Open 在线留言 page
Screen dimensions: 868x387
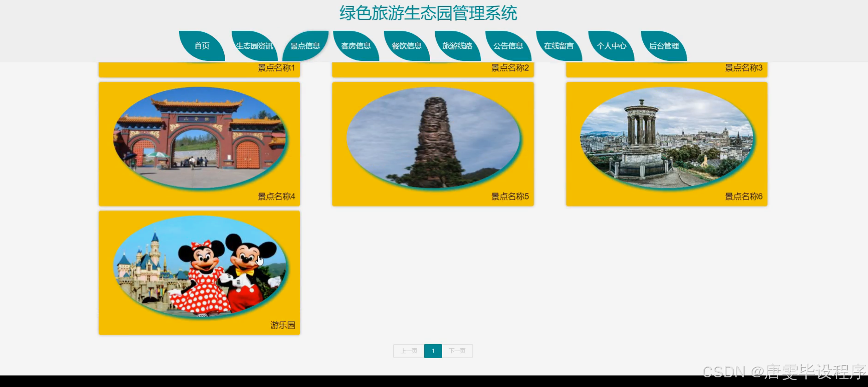tap(559, 46)
